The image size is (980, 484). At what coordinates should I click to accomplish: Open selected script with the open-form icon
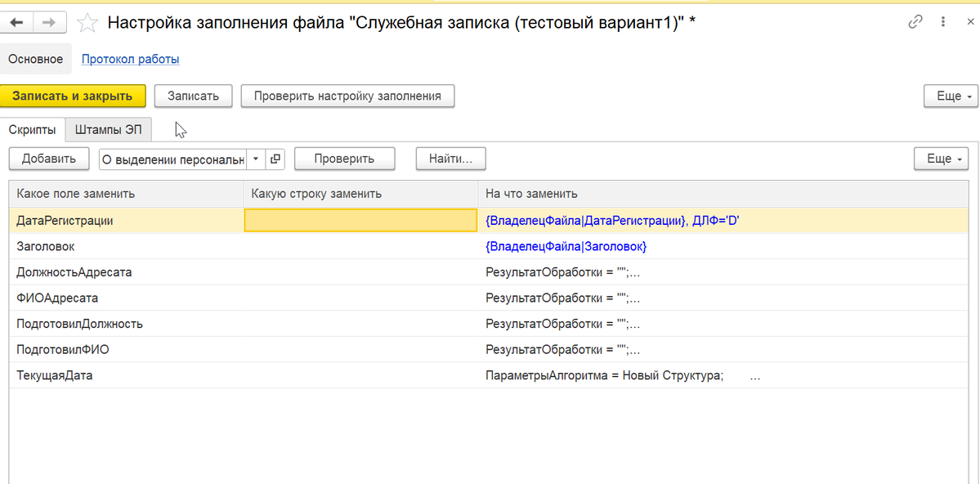pyautogui.click(x=275, y=159)
